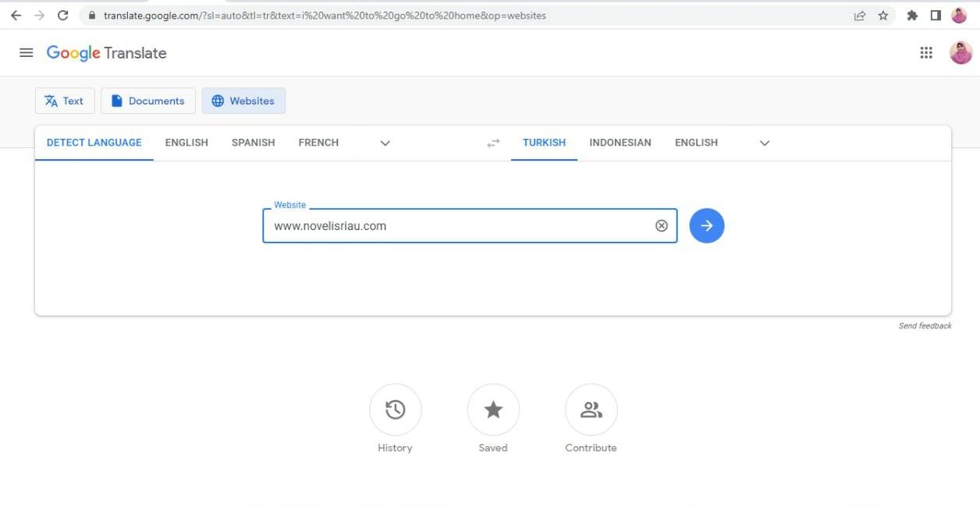Select English as target language
Image resolution: width=980 pixels, height=507 pixels.
click(x=696, y=143)
